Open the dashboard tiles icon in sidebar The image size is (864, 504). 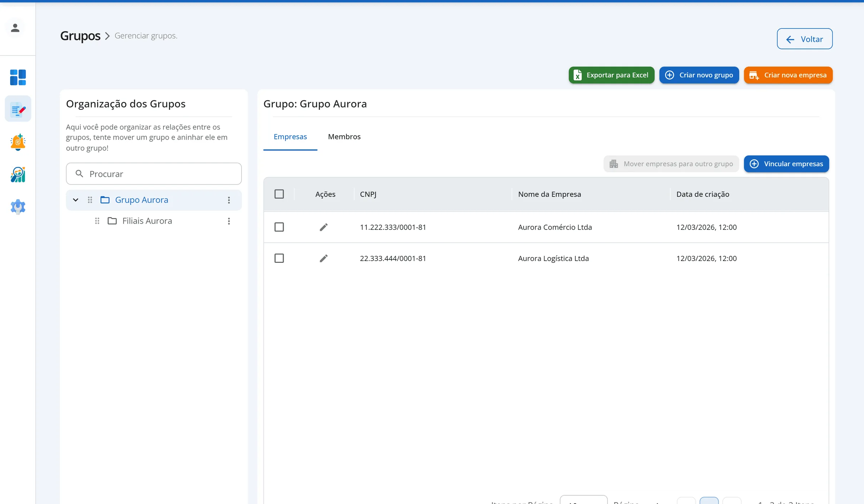click(18, 77)
